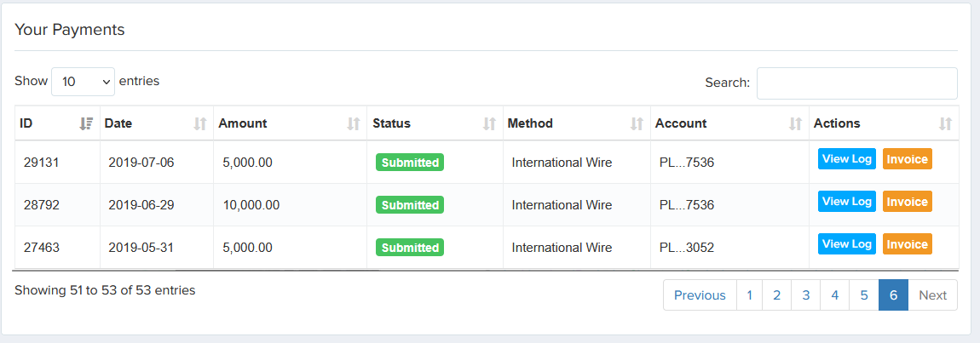Sort by Method column sort icon
The image size is (980, 343).
coord(637,123)
